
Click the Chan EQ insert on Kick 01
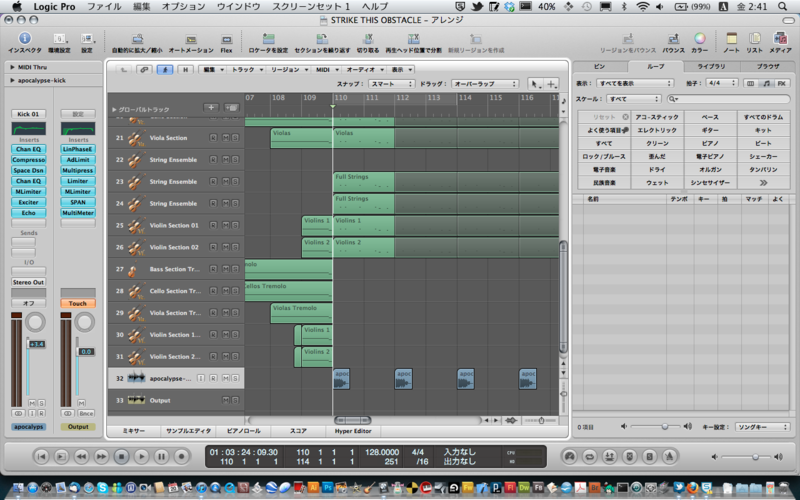(x=29, y=149)
